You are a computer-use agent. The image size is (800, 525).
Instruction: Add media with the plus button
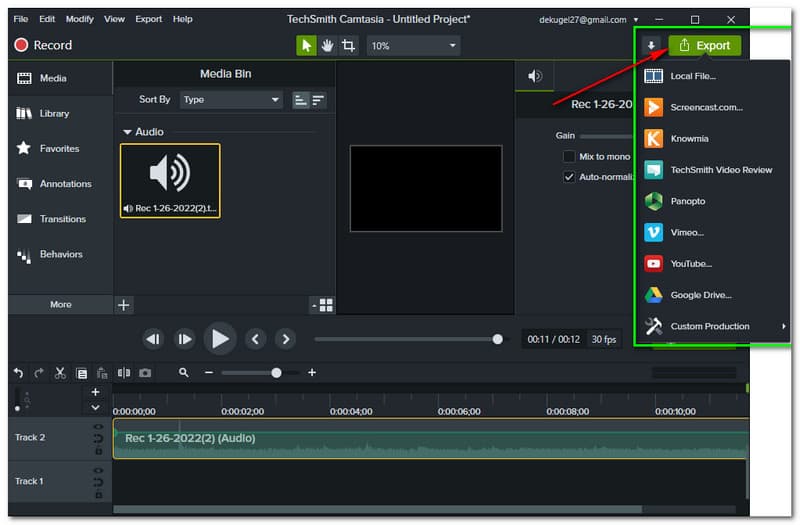point(123,305)
